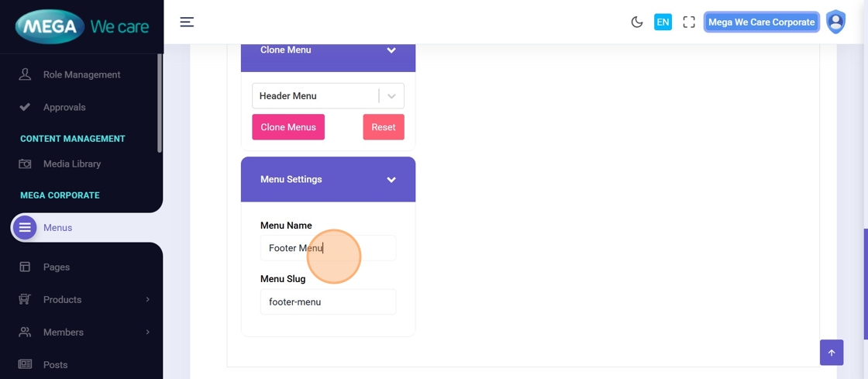Screen dimensions: 868x379
Task: Collapse the Clone Menu panel
Action: pyautogui.click(x=391, y=50)
